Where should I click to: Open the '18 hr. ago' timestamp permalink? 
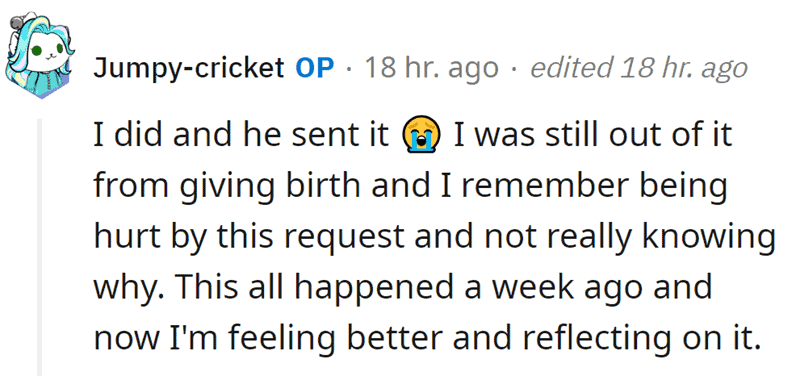431,68
